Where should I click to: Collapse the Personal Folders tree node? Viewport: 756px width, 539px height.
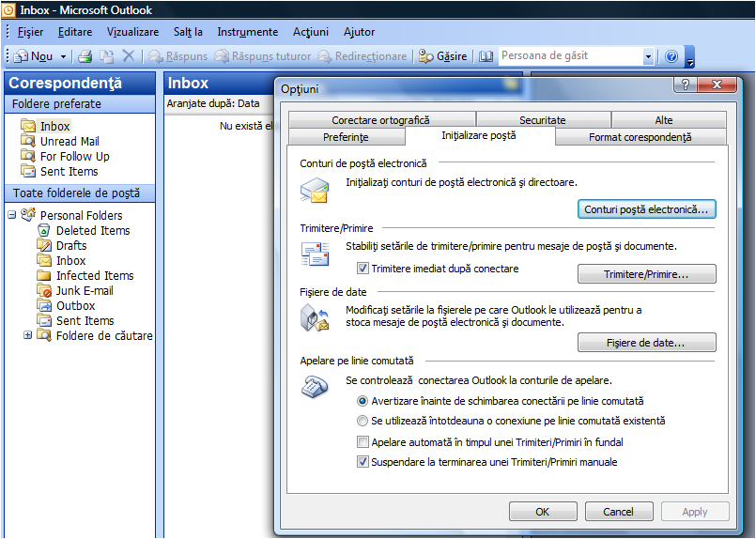(12, 215)
